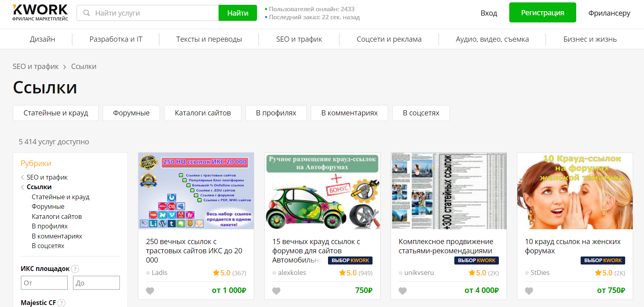Click the green Найти search button

click(x=238, y=13)
